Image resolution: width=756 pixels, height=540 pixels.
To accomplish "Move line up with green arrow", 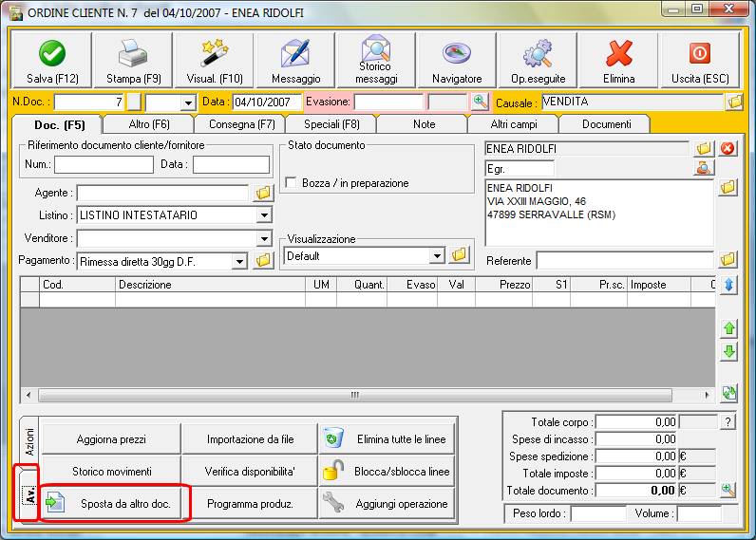I will 728,328.
